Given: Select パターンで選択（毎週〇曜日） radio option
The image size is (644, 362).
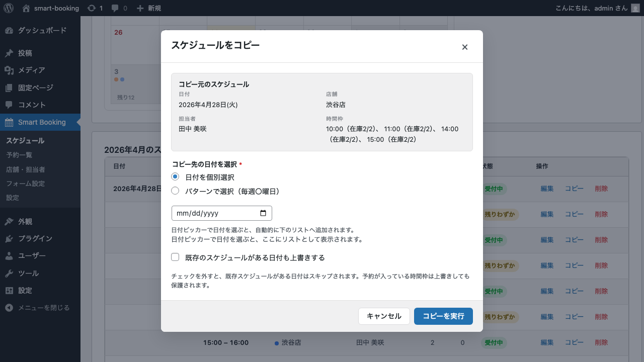Looking at the screenshot, I should [175, 191].
